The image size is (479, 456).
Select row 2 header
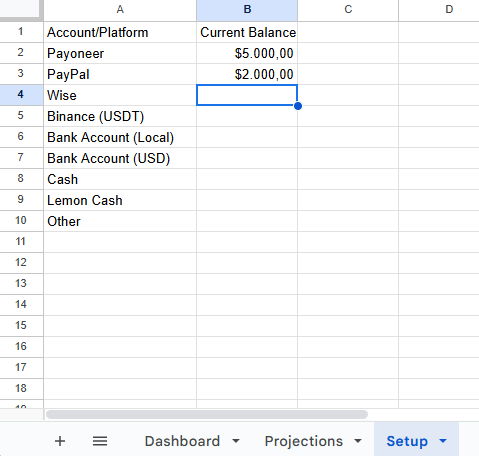point(21,53)
